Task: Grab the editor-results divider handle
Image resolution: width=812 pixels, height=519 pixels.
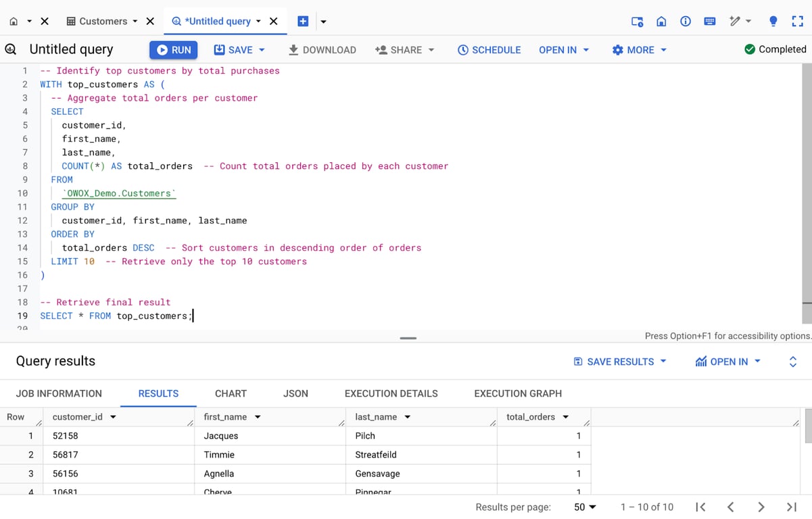Action: 408,338
